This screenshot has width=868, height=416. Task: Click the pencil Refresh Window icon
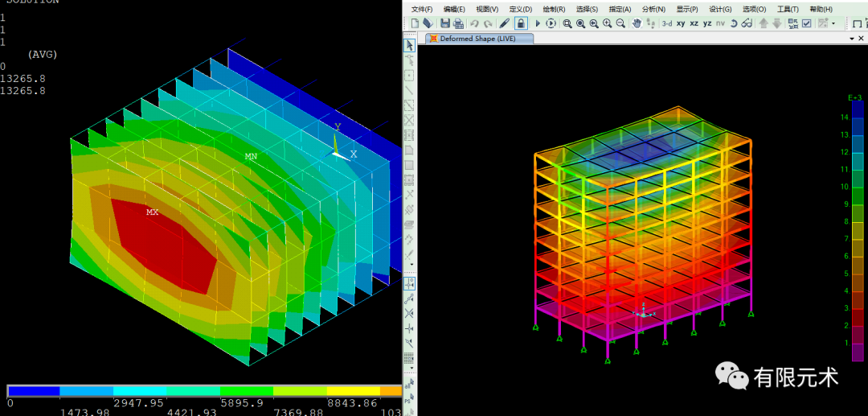click(x=504, y=23)
